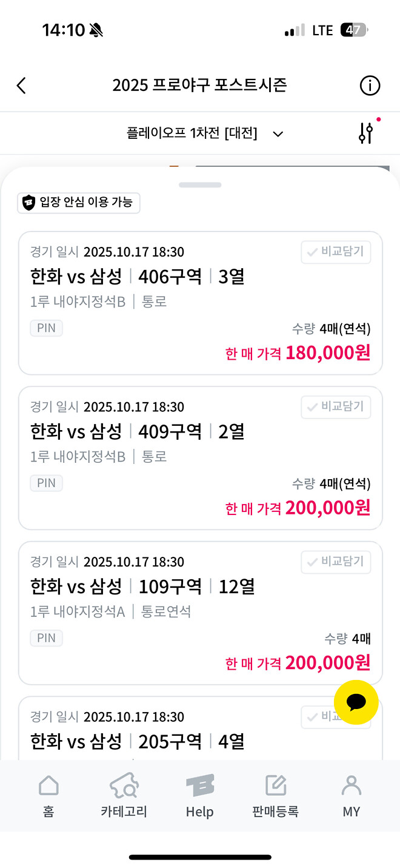Image resolution: width=400 pixels, height=868 pixels.
Task: Go to 홈 in the bottom navigation
Action: (x=48, y=795)
